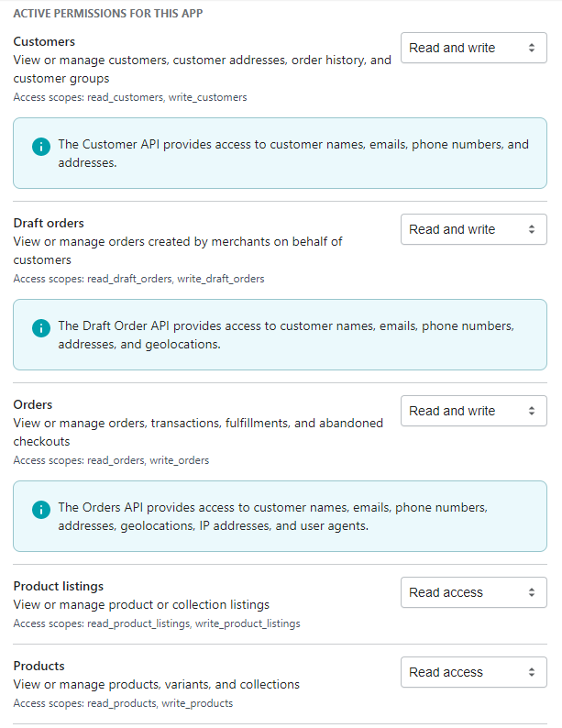
Task: Click the info icon in Customer API notice
Action: pyautogui.click(x=41, y=147)
